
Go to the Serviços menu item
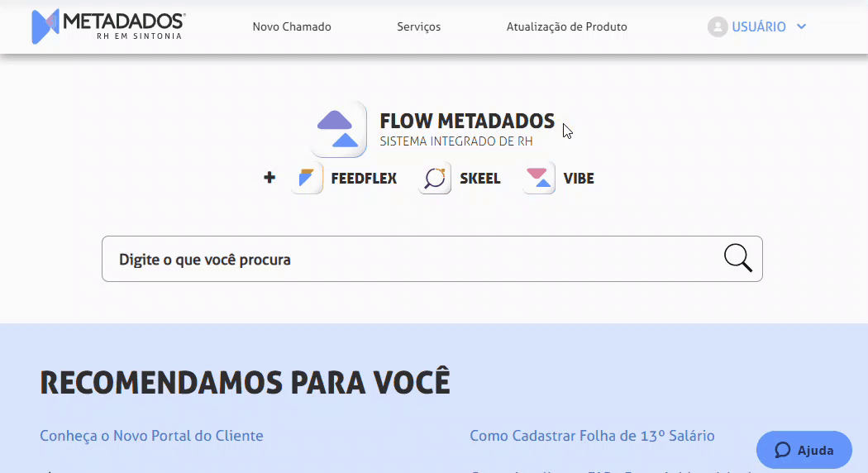(x=418, y=26)
